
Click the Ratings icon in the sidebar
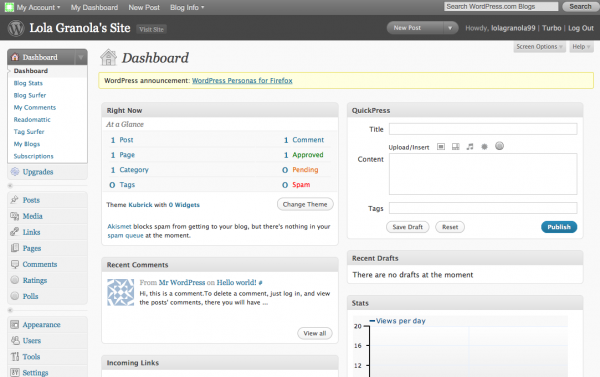[x=15, y=280]
